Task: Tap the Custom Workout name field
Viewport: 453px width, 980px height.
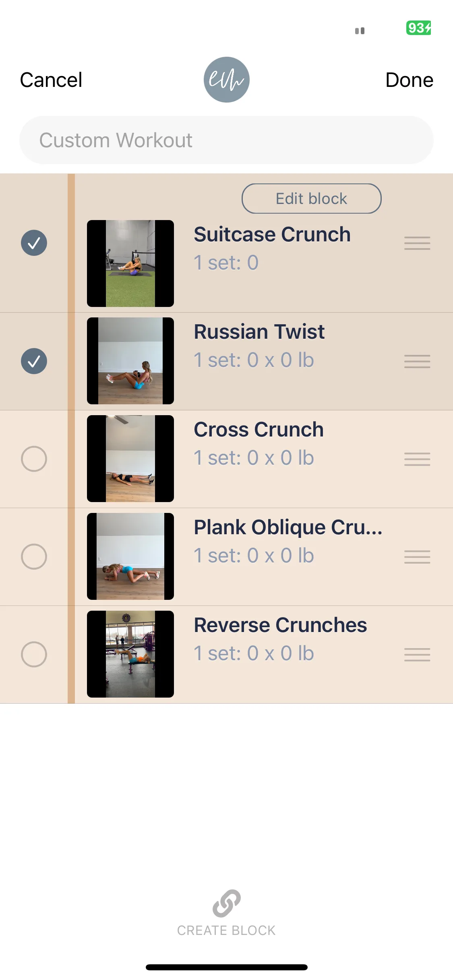Action: [226, 140]
